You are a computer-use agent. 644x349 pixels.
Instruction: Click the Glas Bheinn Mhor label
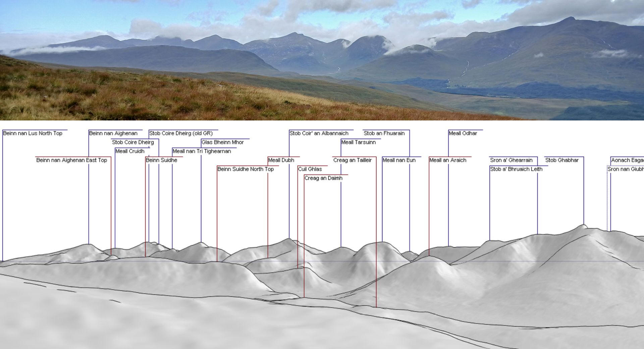point(223,142)
